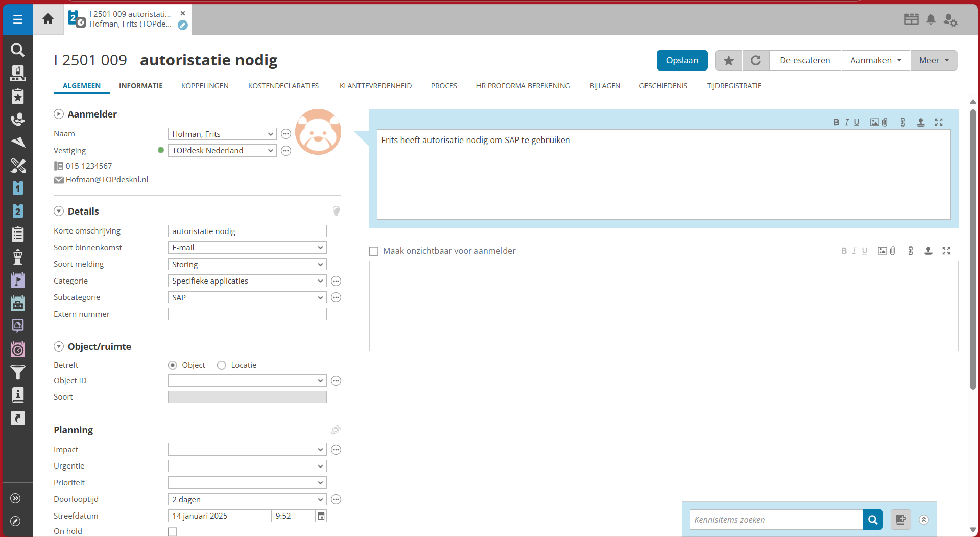Click bold icon in request text toolbar
Screen dimensions: 980x537
coord(836,122)
